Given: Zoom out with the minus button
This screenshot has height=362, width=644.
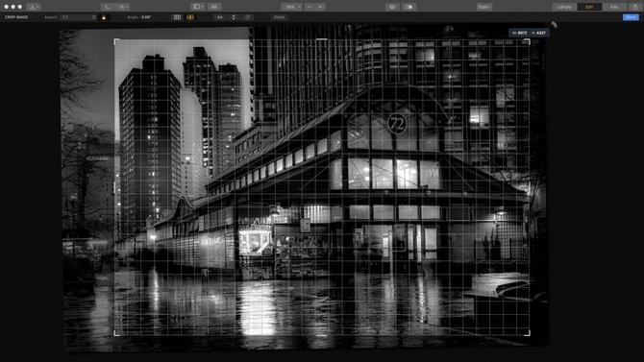Looking at the screenshot, I should [310, 7].
